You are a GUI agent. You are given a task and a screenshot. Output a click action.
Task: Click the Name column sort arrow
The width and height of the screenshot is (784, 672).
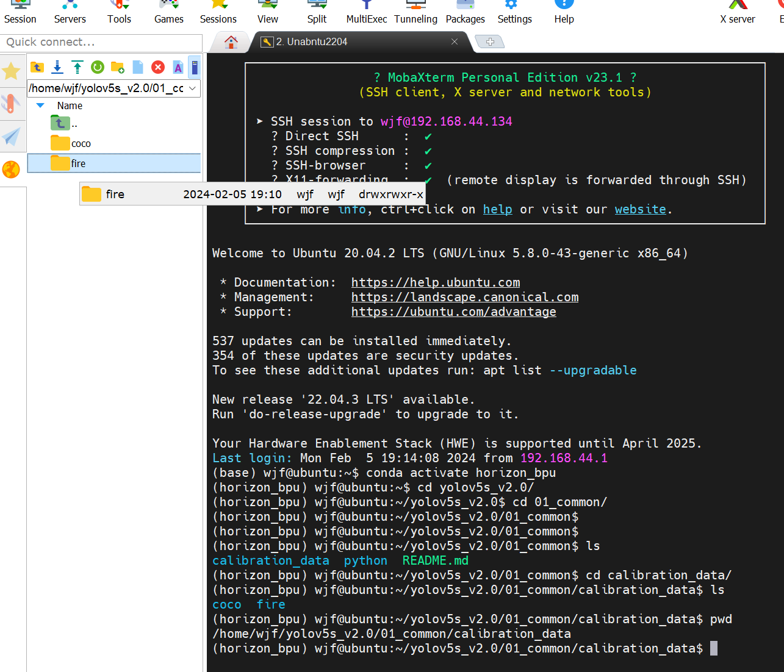click(x=41, y=105)
